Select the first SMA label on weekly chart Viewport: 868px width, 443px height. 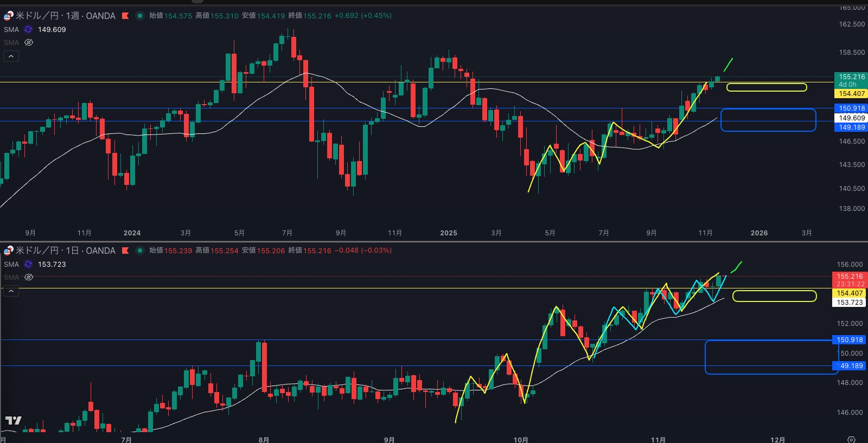(11, 30)
